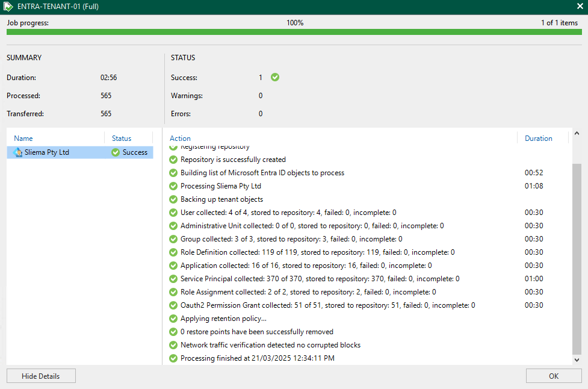Image resolution: width=588 pixels, height=389 pixels.
Task: Click the Success status icon for Sliema Pty Ltd
Action: coord(116,152)
